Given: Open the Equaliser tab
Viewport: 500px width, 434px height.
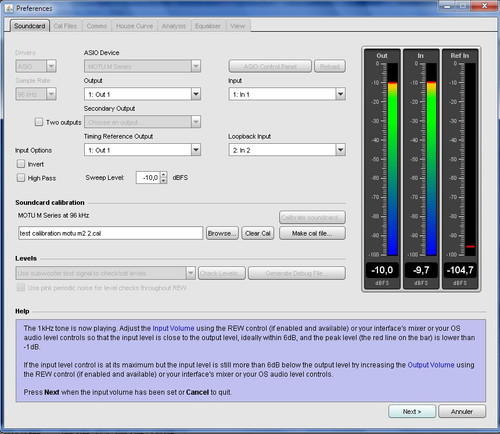Looking at the screenshot, I should (x=208, y=26).
